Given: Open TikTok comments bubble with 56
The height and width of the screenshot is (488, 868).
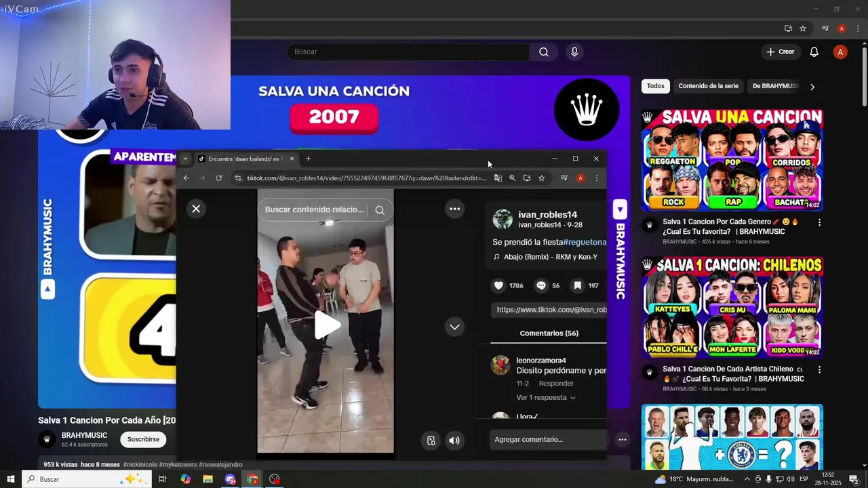Looking at the screenshot, I should (541, 285).
